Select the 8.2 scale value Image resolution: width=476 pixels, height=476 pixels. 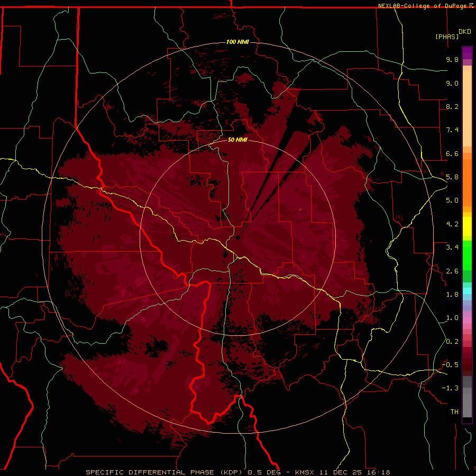click(x=452, y=106)
